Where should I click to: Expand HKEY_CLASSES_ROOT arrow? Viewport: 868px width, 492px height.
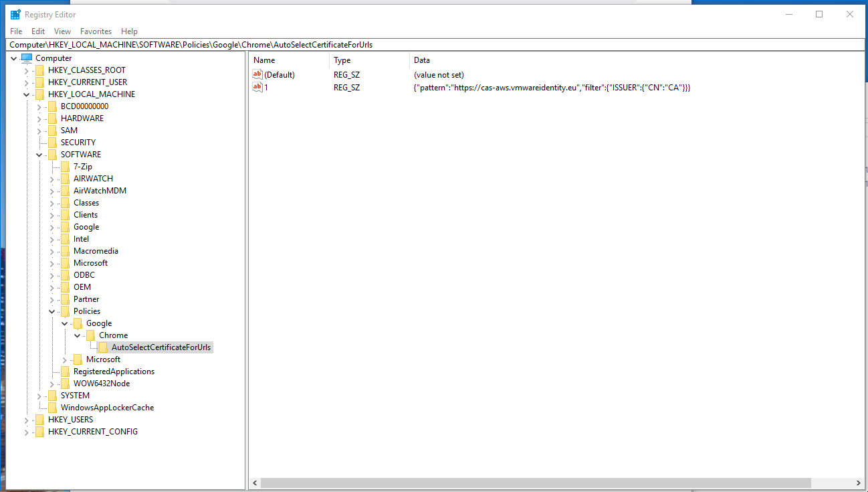click(26, 70)
